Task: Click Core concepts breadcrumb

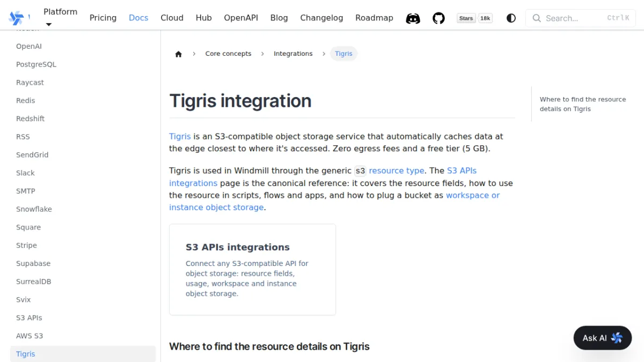Action: click(x=228, y=54)
